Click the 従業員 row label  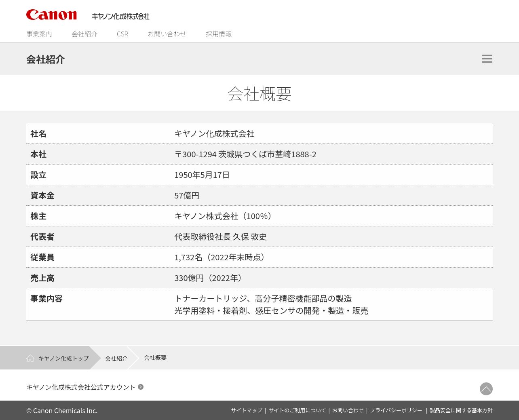tap(42, 257)
